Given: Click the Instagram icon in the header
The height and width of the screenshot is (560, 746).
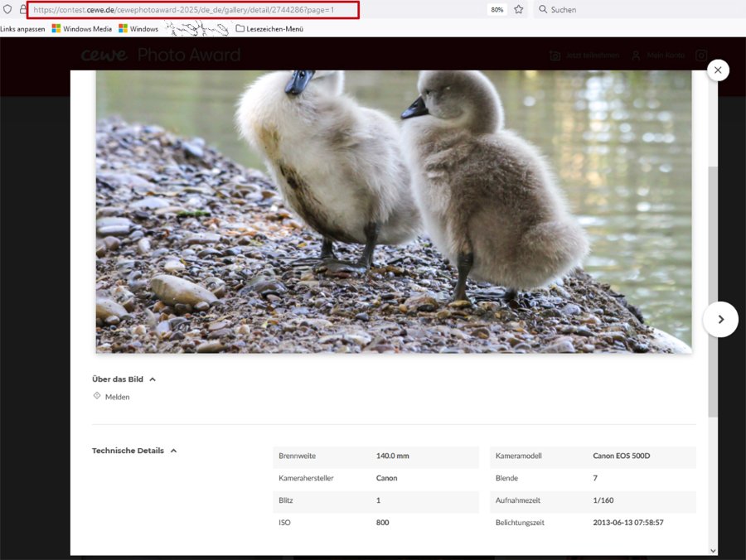Looking at the screenshot, I should 701,56.
